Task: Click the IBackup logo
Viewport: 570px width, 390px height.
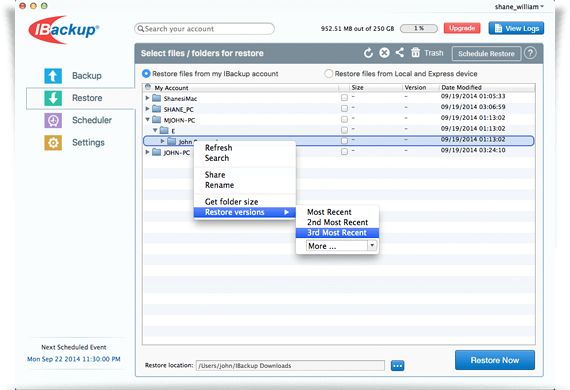Action: coord(63,30)
